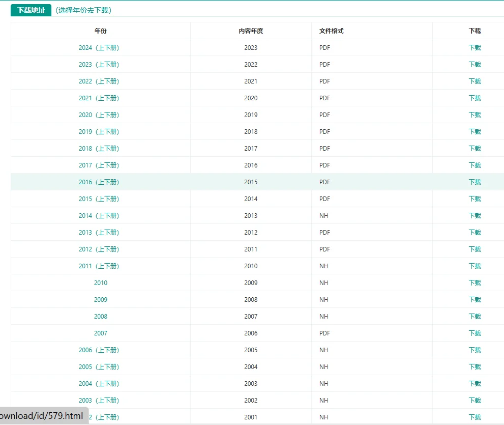Screen dimensions: 504x425
Task: Open the 2020 (上下册) yearbook link
Action: [99, 115]
